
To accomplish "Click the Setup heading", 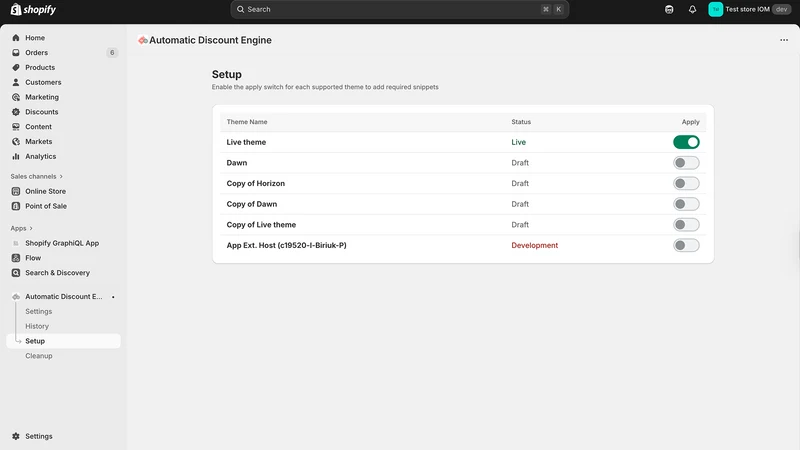I will click(227, 74).
